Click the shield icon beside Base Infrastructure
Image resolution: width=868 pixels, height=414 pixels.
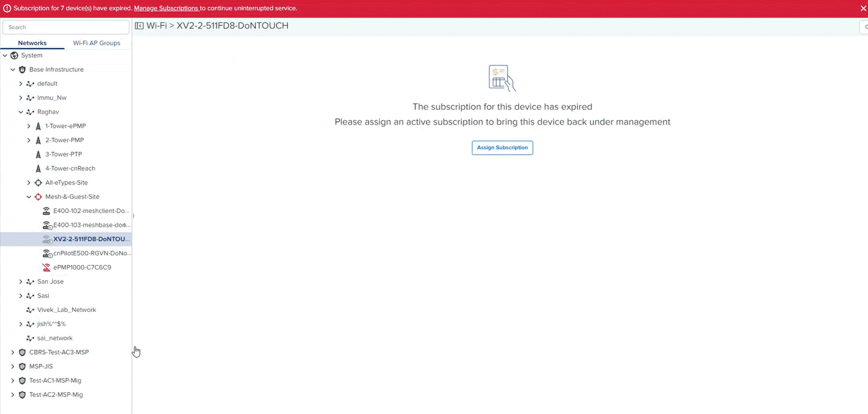[x=22, y=70]
